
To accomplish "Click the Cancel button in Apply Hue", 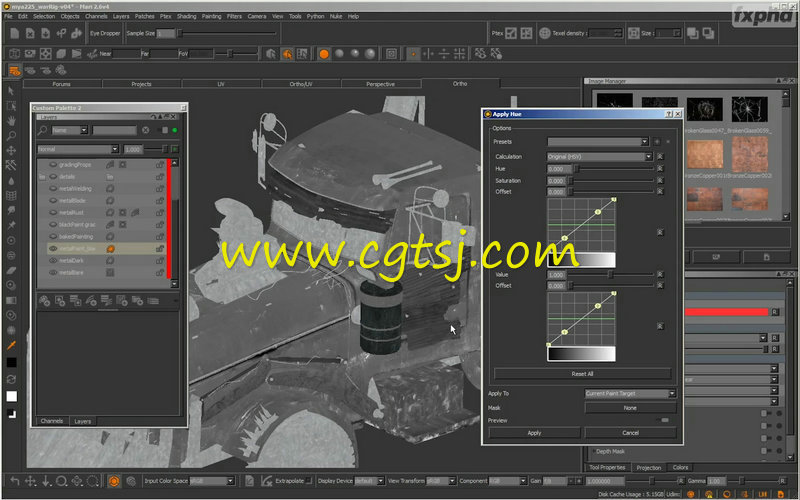I will [631, 433].
